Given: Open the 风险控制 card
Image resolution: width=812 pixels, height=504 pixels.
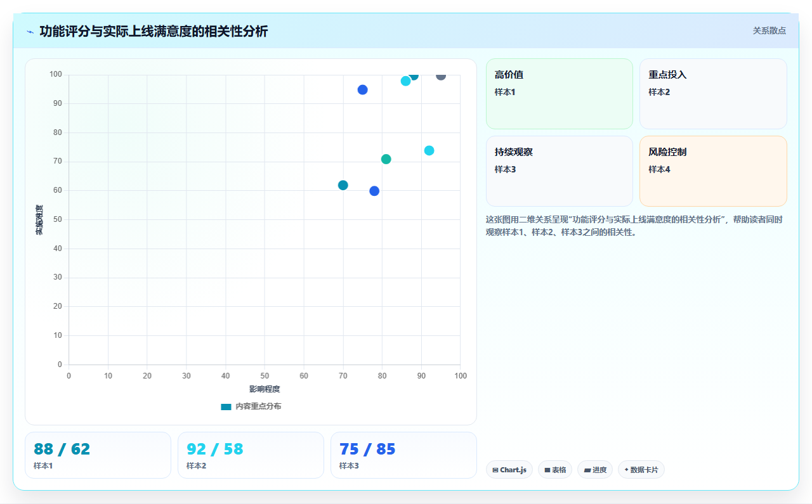Looking at the screenshot, I should pyautogui.click(x=713, y=171).
